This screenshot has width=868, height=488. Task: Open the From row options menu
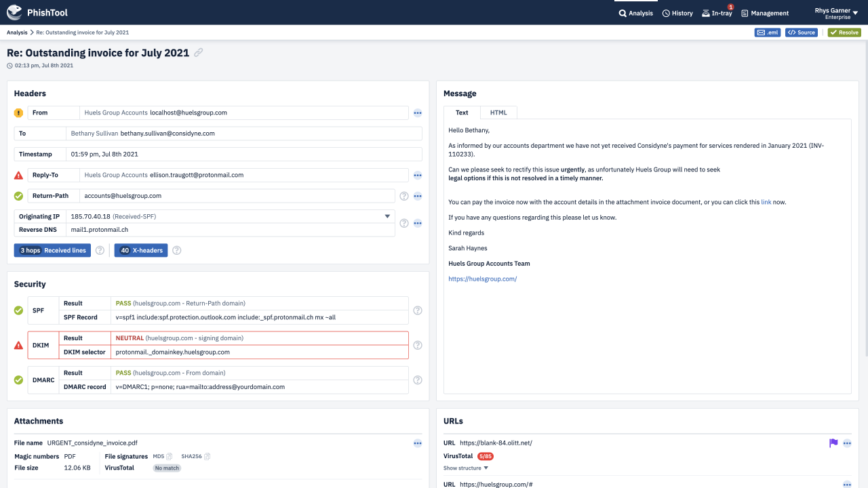[418, 113]
